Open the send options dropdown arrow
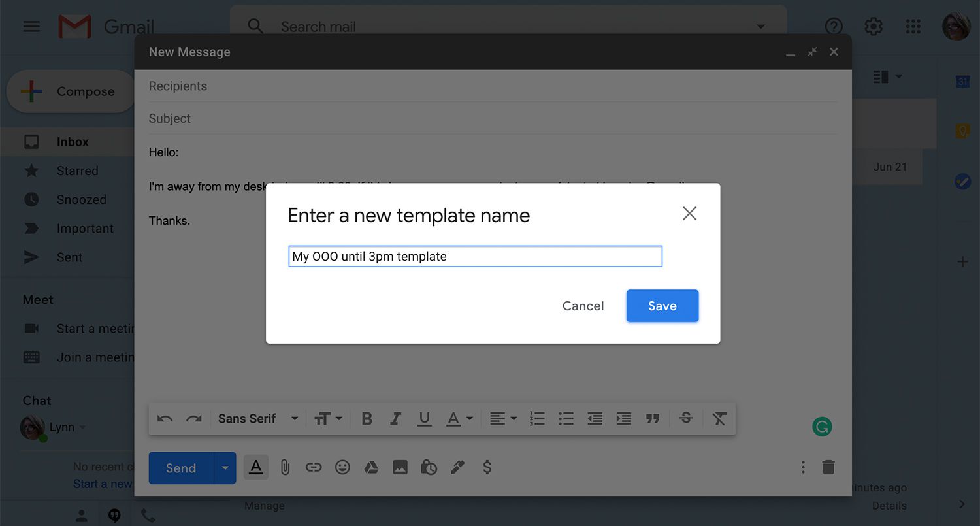Viewport: 980px width, 526px height. (x=225, y=468)
